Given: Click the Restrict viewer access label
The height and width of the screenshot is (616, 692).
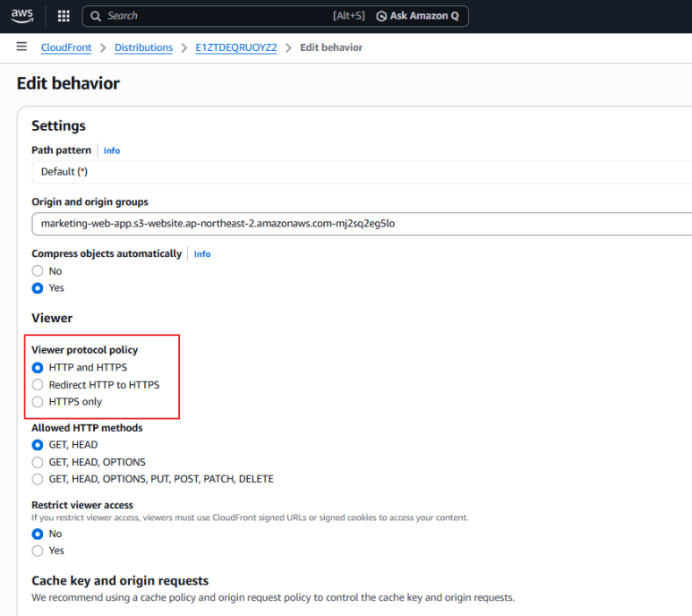Looking at the screenshot, I should 82,505.
